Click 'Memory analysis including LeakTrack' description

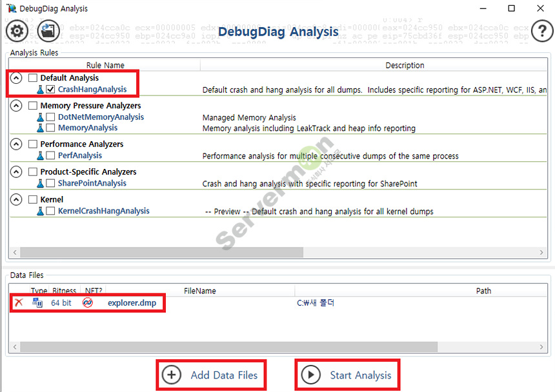tap(309, 128)
